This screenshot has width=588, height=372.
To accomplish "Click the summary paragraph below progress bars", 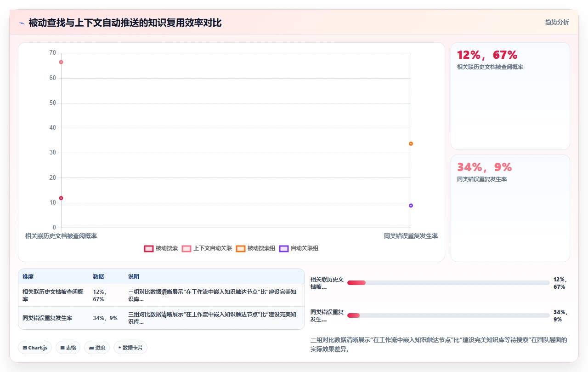I will click(x=439, y=345).
